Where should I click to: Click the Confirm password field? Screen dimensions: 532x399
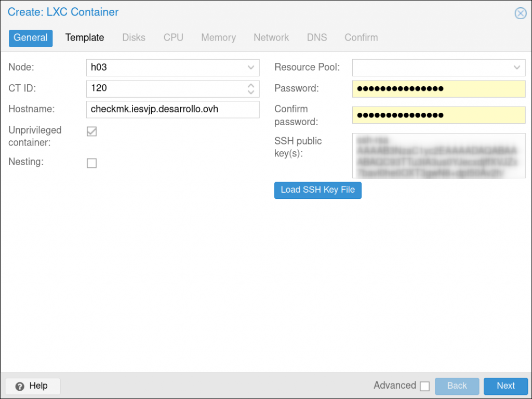tap(438, 115)
